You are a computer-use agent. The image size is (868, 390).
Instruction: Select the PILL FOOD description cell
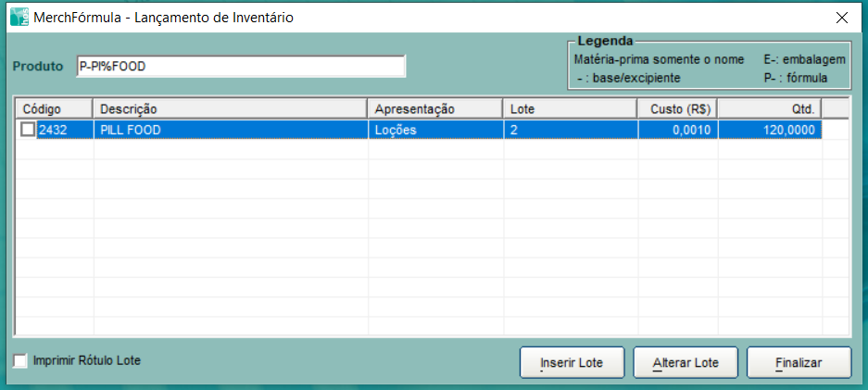[230, 131]
